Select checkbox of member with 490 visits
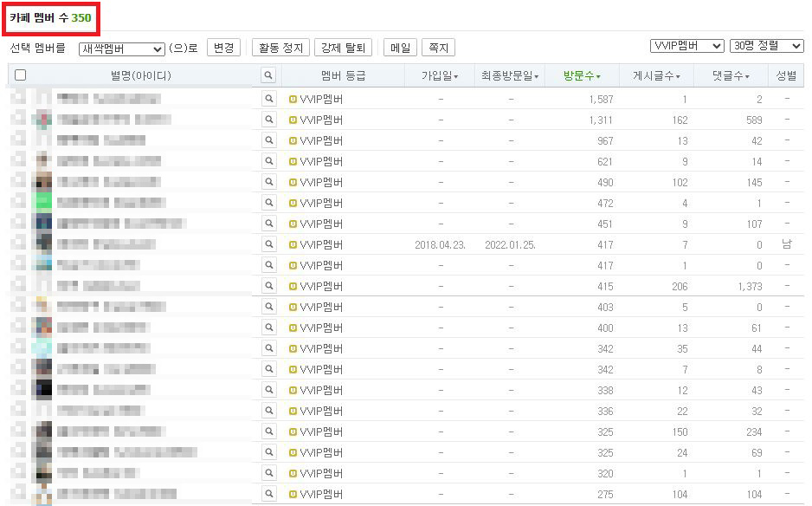Screen dimensions: 812x506 [x=18, y=183]
